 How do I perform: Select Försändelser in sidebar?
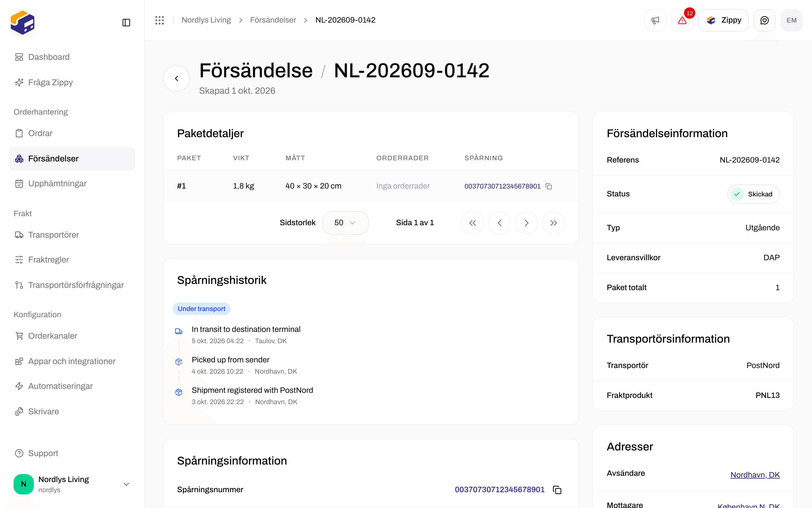tap(72, 159)
